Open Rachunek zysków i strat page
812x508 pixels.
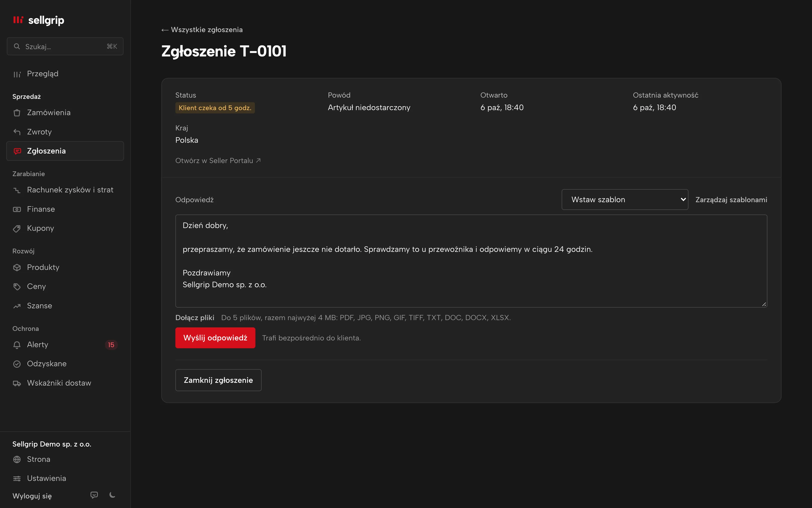coord(65,190)
